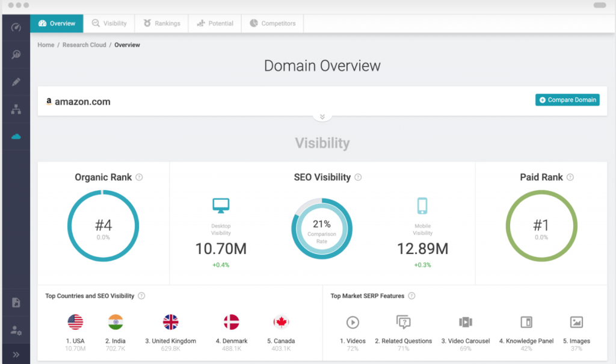Screen dimensions: 616x364
Task: Click the '1. USA' country label
Action: [75, 341]
